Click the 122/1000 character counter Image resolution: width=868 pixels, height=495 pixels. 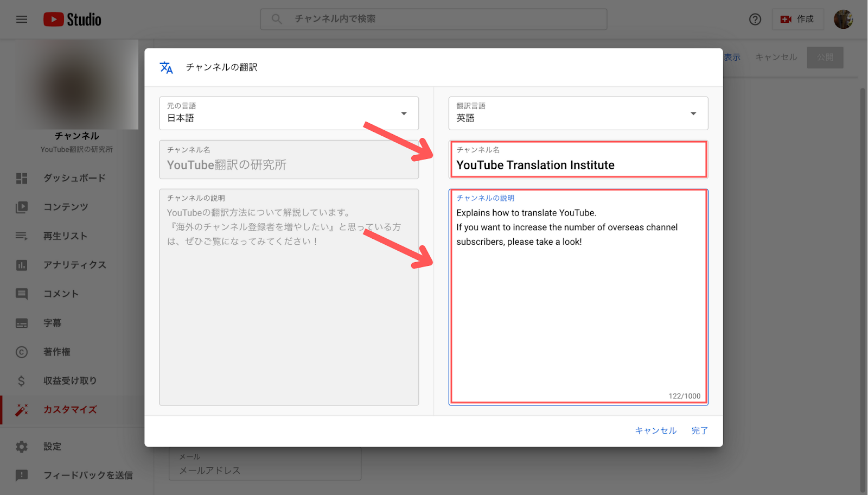click(x=684, y=396)
